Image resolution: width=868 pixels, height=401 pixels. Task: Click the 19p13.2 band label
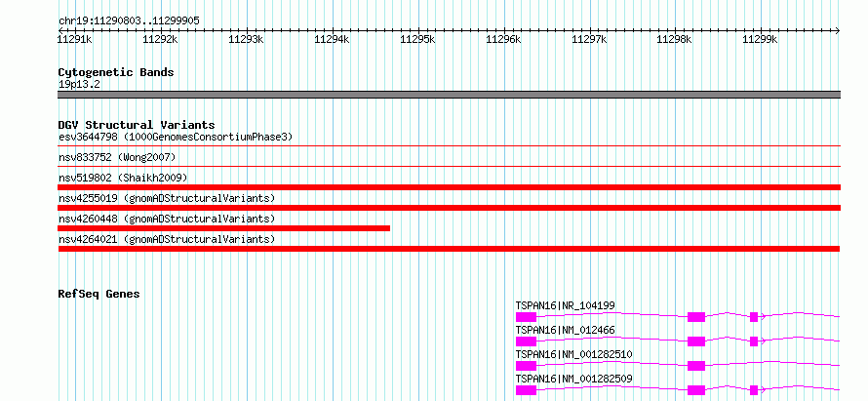(80, 85)
